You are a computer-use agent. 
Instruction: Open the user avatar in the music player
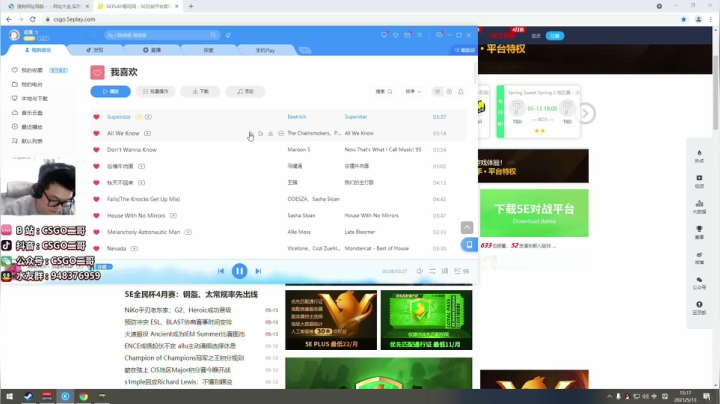click(14, 35)
